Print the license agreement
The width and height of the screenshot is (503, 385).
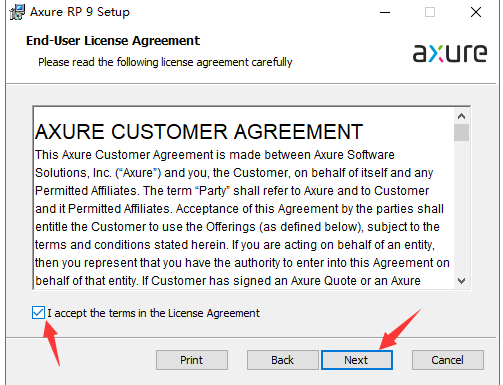coord(192,360)
